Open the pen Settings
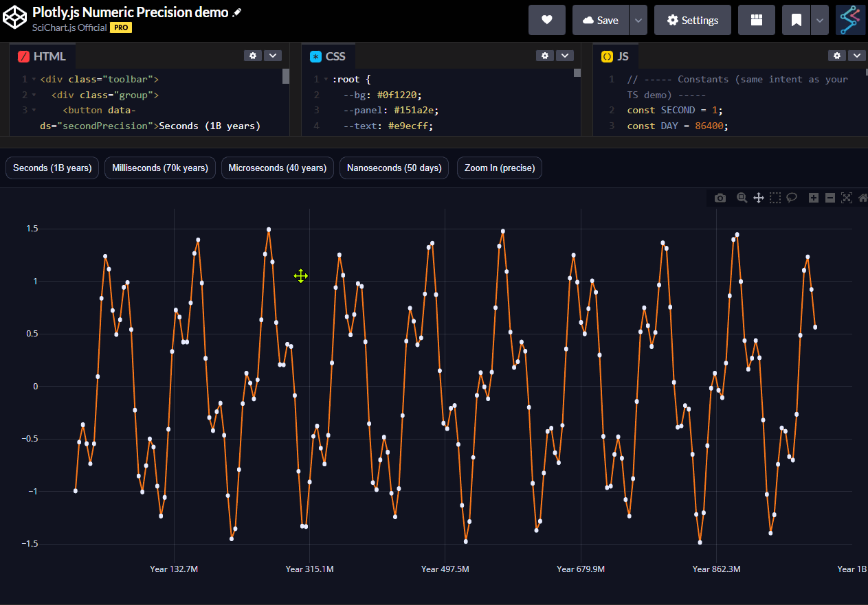Screen dimensions: 868x605 (692, 20)
